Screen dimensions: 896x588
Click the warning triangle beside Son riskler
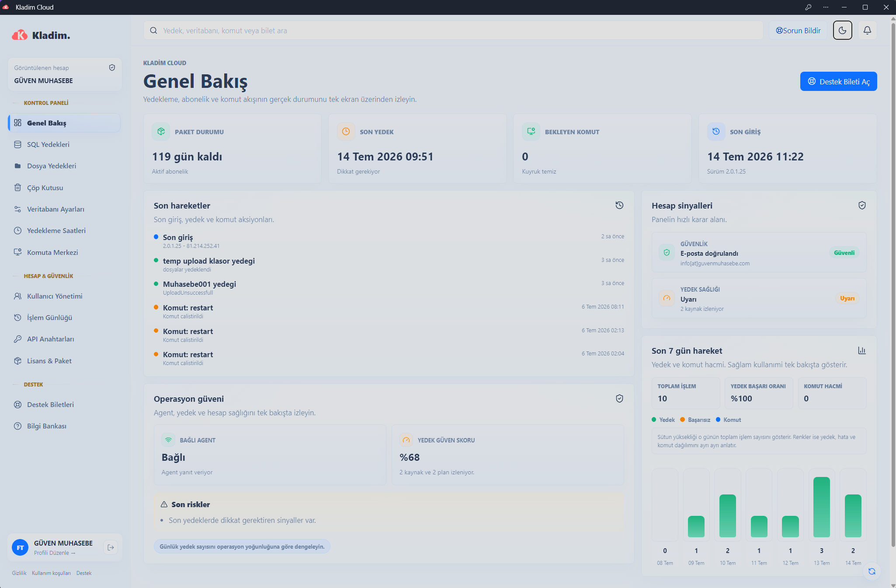click(164, 504)
